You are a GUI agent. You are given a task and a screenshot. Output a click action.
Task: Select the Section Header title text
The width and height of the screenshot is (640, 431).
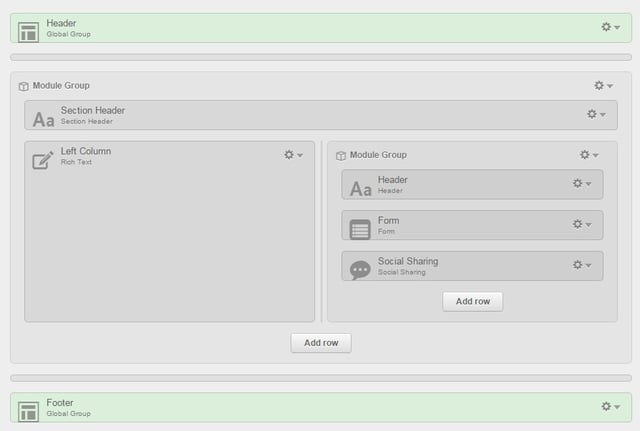(93, 111)
